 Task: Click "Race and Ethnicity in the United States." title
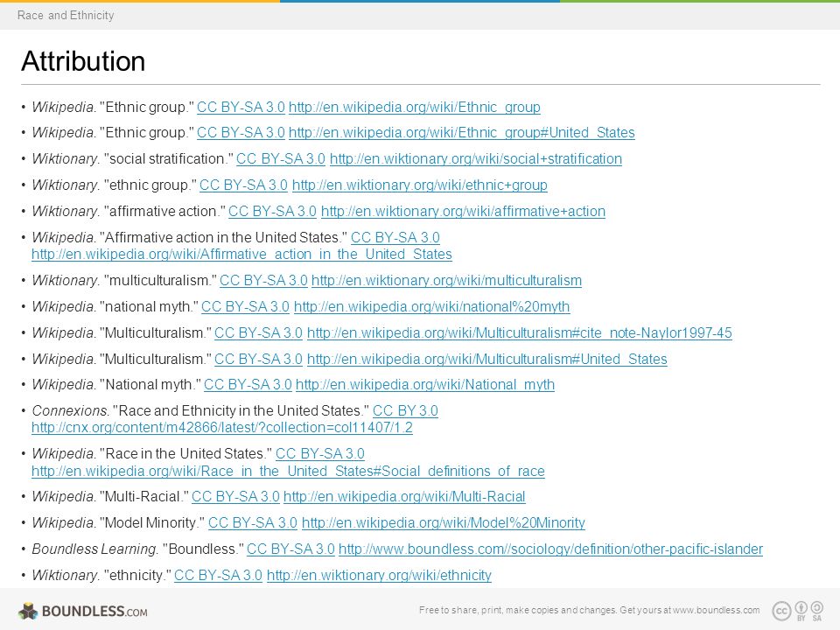click(x=241, y=411)
